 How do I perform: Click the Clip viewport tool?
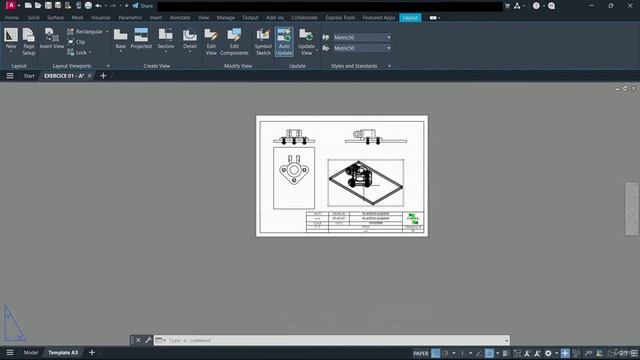pyautogui.click(x=76, y=42)
